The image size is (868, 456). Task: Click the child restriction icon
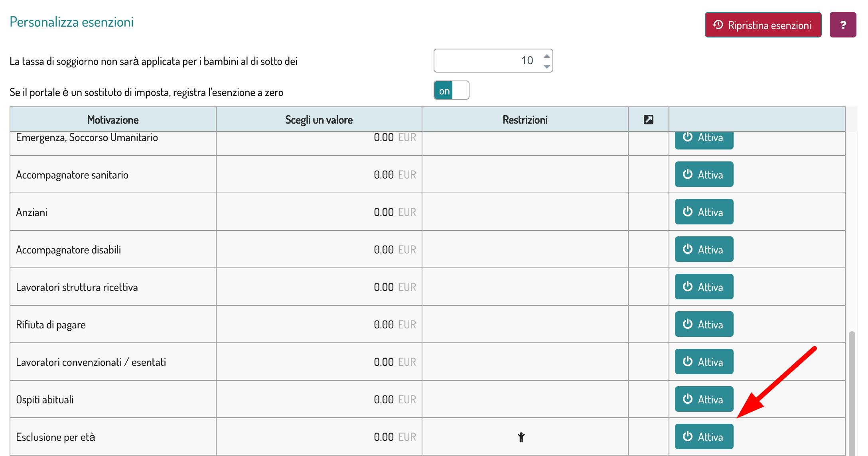click(521, 437)
